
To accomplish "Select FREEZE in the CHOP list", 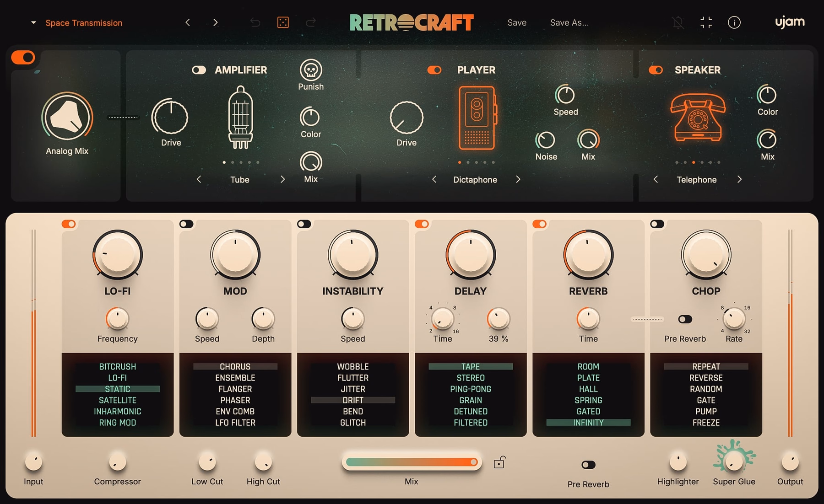I will tap(706, 423).
